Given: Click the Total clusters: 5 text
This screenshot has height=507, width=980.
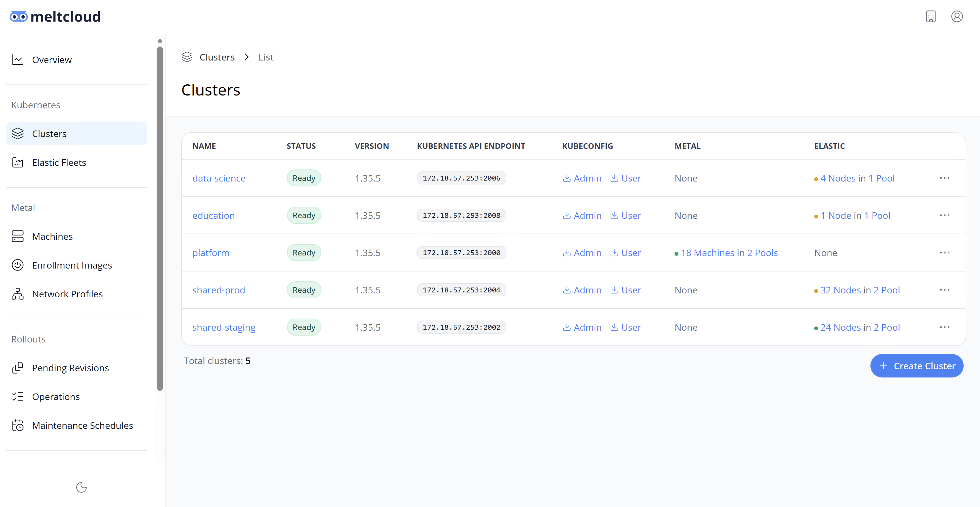Looking at the screenshot, I should (217, 360).
